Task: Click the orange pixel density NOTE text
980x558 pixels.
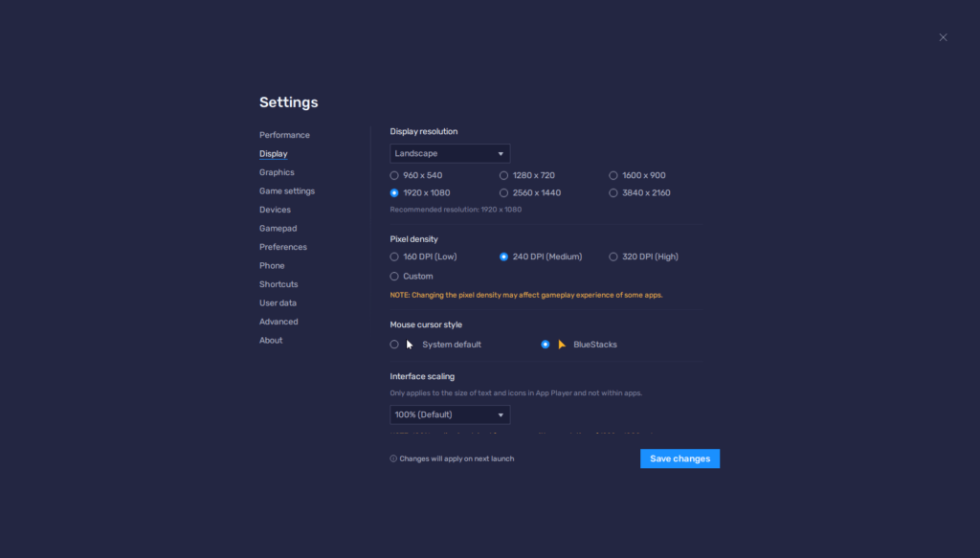Action: point(526,295)
